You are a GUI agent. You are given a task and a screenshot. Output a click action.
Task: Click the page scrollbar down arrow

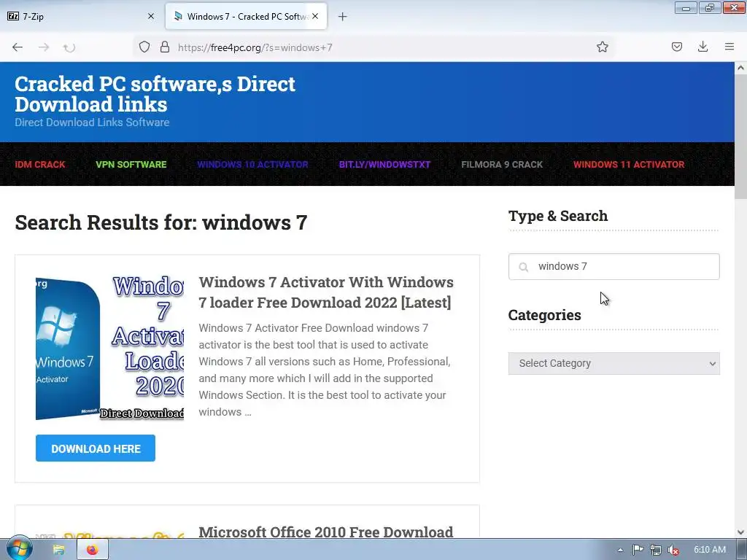pyautogui.click(x=740, y=532)
